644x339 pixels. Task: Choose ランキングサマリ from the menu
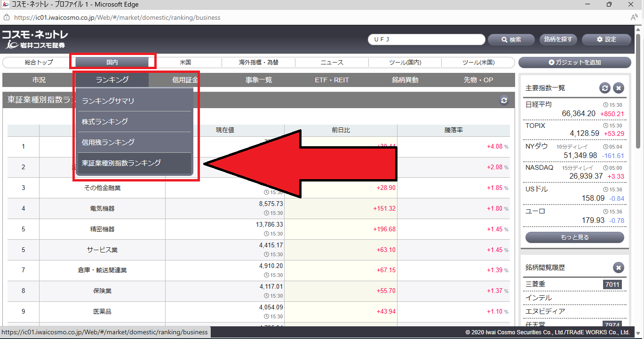point(135,101)
